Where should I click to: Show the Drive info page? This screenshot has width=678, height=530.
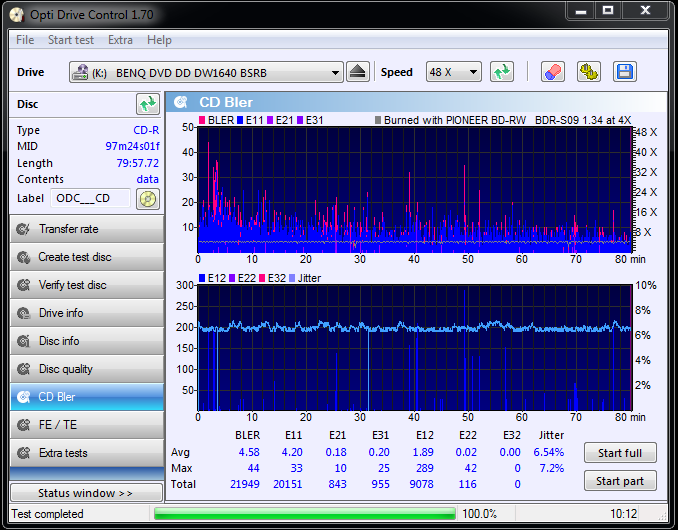(87, 313)
